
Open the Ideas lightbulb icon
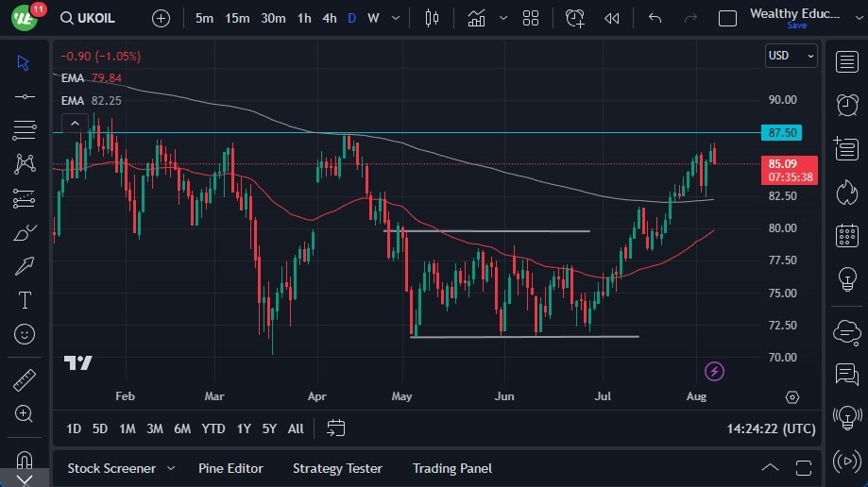(x=846, y=279)
